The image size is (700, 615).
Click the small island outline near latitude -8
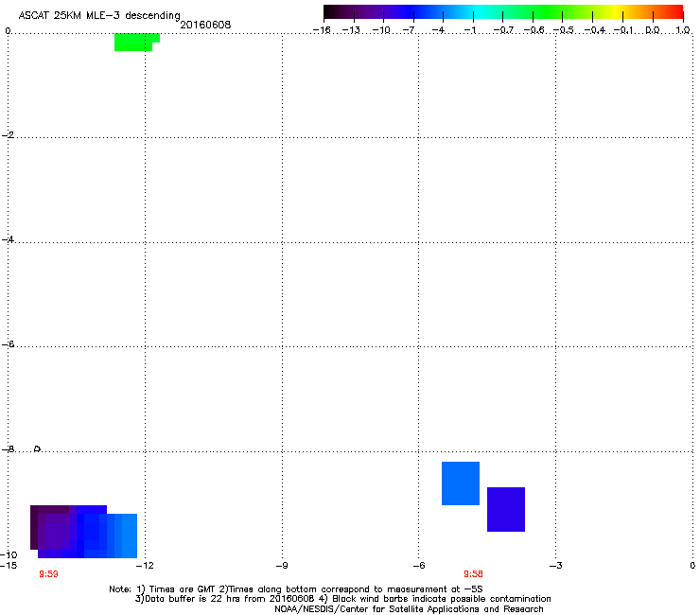38,448
